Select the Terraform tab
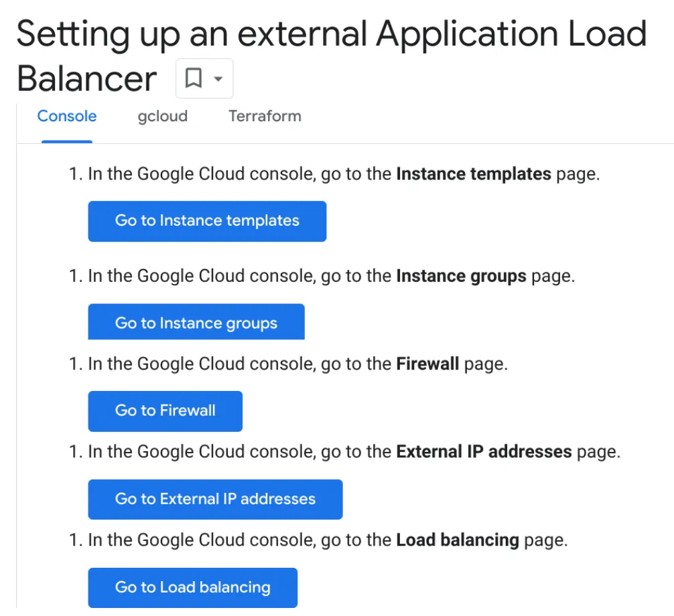 click(x=265, y=116)
